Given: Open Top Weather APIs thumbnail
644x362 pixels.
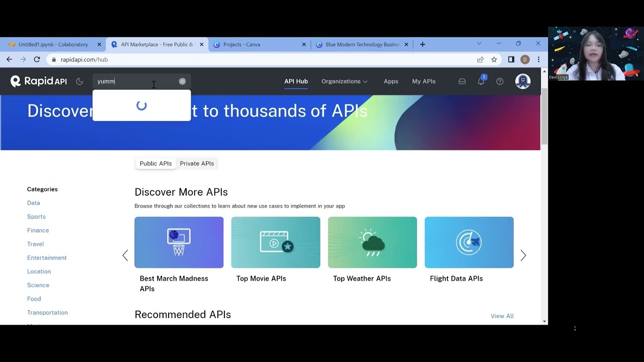Looking at the screenshot, I should pos(372,242).
